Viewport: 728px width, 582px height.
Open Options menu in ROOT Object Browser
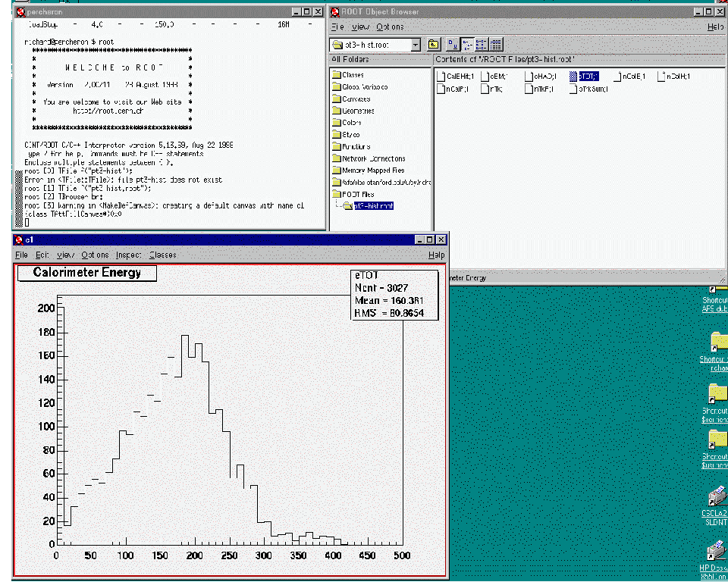[390, 27]
